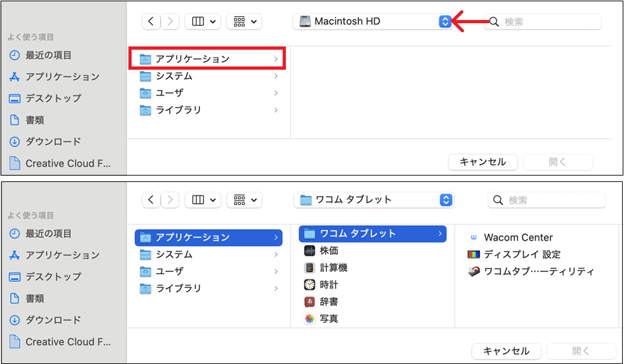Image resolution: width=624 pixels, height=364 pixels.
Task: Click forward arrow in top dialog toolbar
Action: click(x=170, y=21)
